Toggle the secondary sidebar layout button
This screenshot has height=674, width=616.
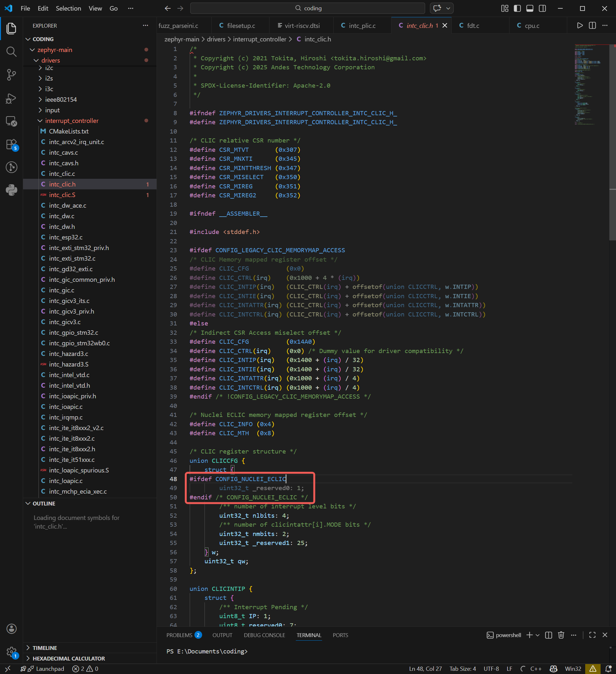pos(543,8)
